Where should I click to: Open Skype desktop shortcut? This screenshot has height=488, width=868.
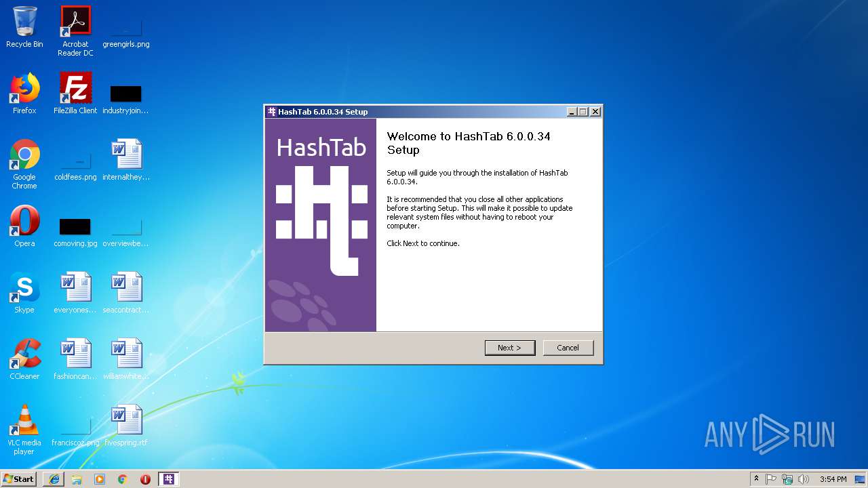coord(24,293)
